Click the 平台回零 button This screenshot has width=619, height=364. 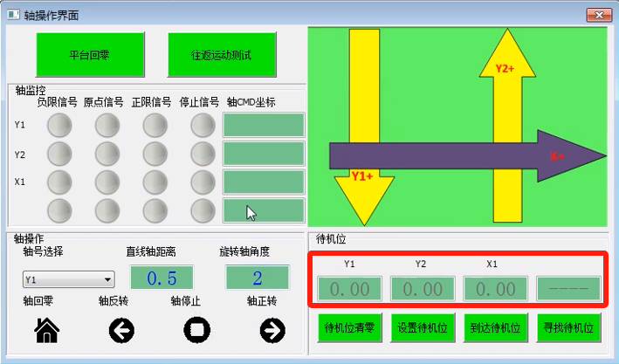(89, 54)
